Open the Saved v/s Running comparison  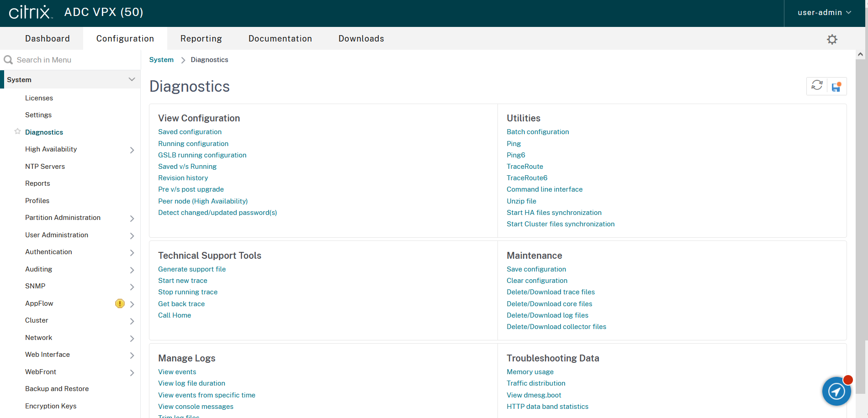(x=187, y=167)
